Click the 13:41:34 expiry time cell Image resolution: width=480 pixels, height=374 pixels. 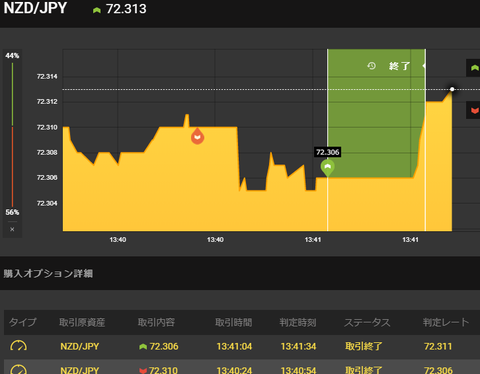coord(298,346)
